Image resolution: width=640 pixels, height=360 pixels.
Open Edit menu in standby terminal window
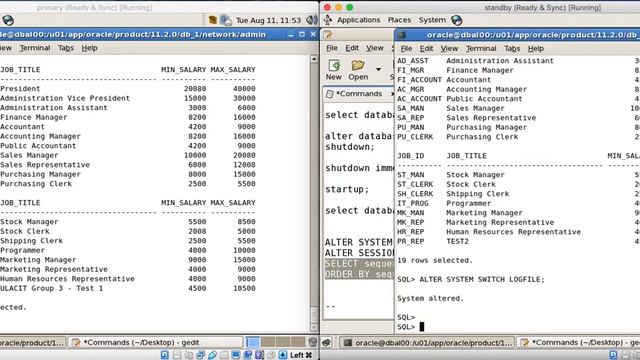(427, 49)
